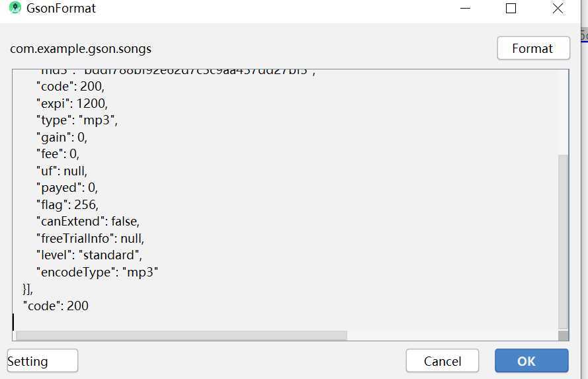Place cursor on the last "code": 200 line
This screenshot has width=588, height=379.
56,306
